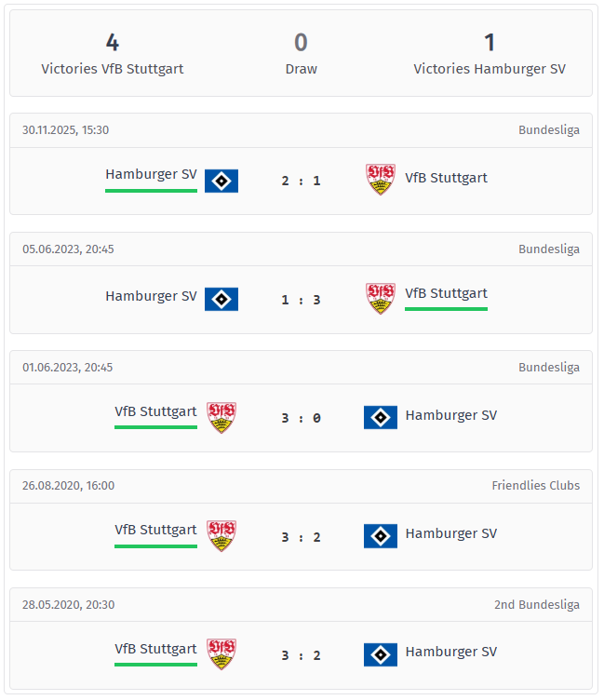Click Hamburger SV team name in 30.11.2025 match
The image size is (604, 700).
151,174
